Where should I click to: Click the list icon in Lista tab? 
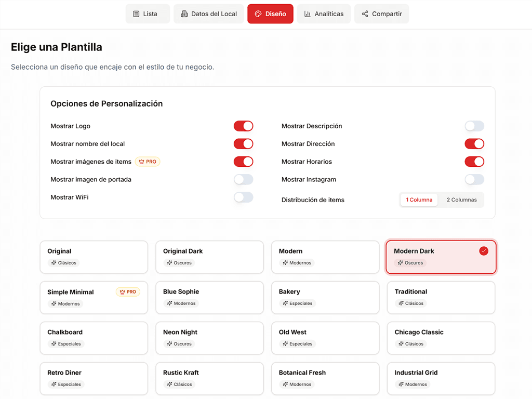coord(136,14)
